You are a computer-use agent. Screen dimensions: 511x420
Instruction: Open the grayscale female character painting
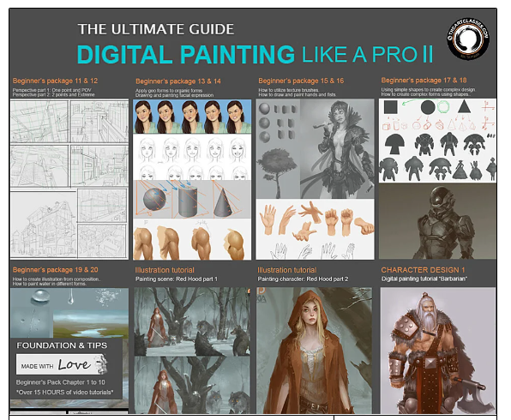(x=337, y=149)
